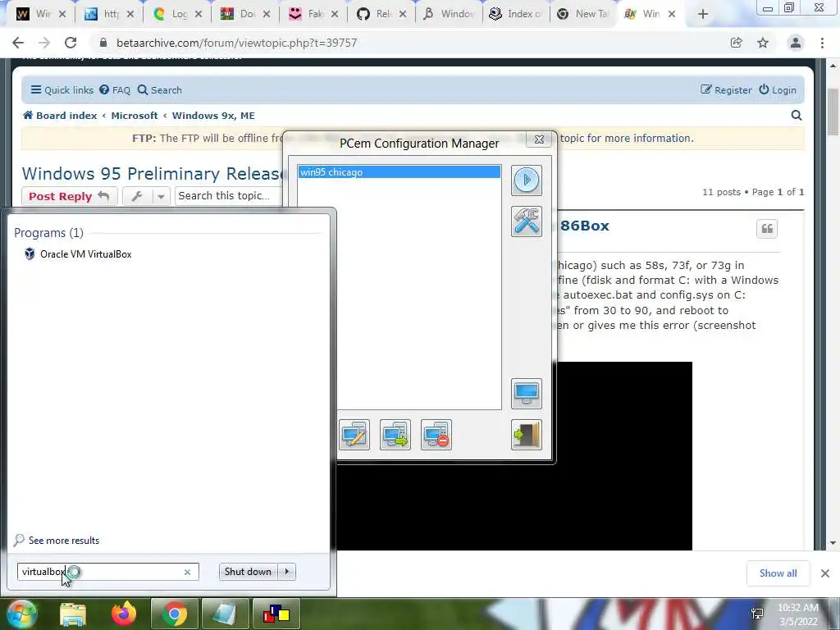Open Microsoft breadcrumb link
Screen dimensions: 840x630
135,116
